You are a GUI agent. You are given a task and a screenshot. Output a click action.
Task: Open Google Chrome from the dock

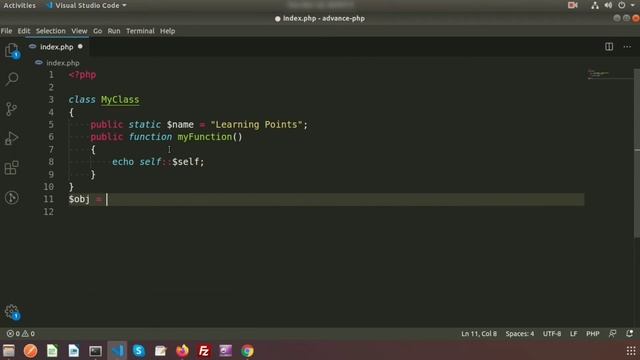click(247, 351)
